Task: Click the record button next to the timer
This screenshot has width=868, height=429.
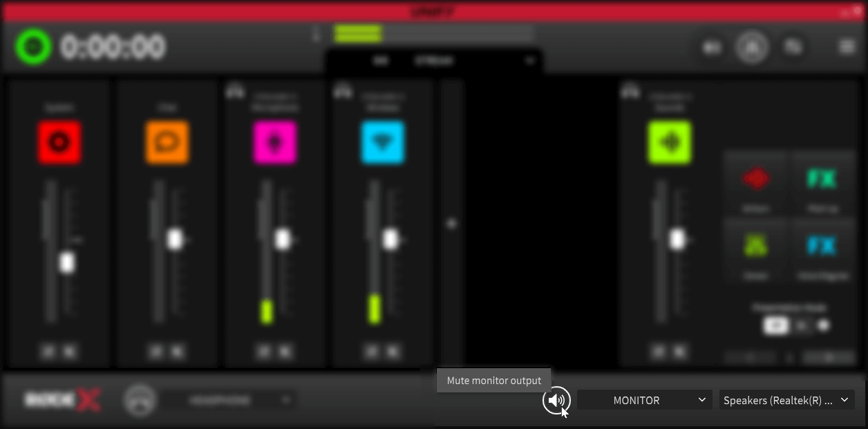Action: click(x=33, y=46)
